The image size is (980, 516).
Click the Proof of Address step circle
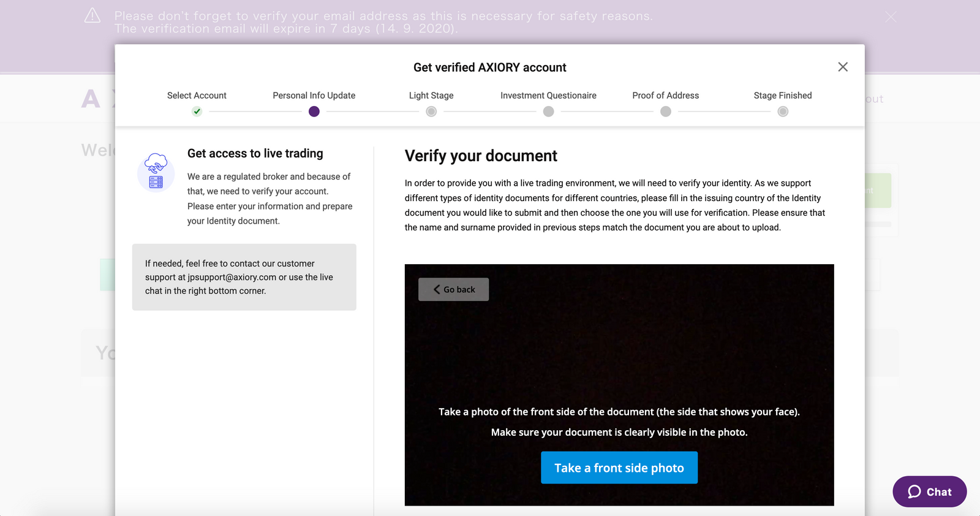666,112
